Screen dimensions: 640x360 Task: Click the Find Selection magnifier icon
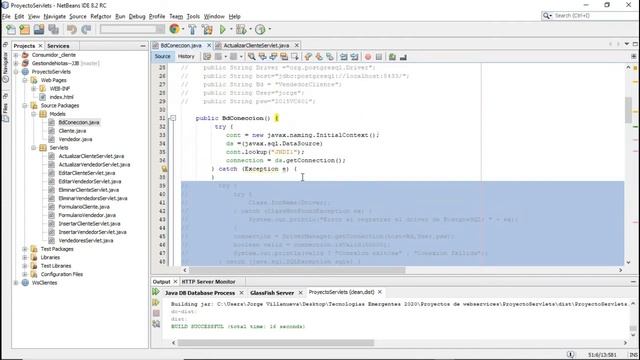(251, 57)
